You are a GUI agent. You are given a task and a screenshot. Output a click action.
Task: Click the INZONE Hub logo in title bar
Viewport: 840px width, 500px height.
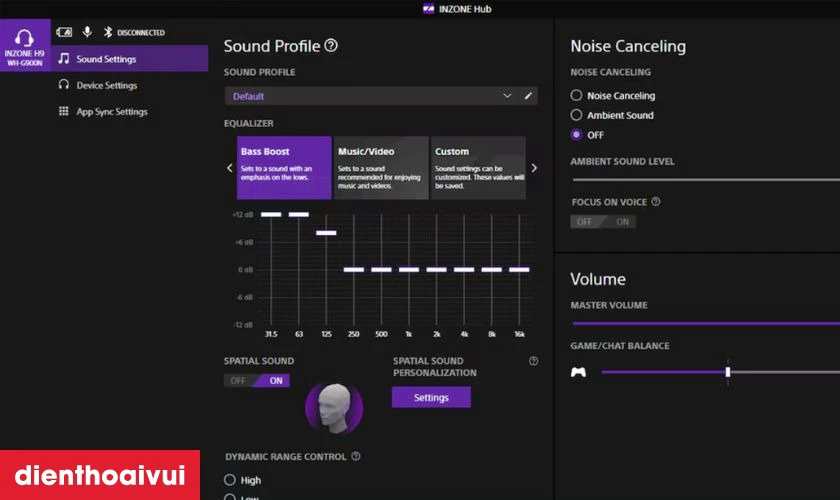tap(428, 9)
